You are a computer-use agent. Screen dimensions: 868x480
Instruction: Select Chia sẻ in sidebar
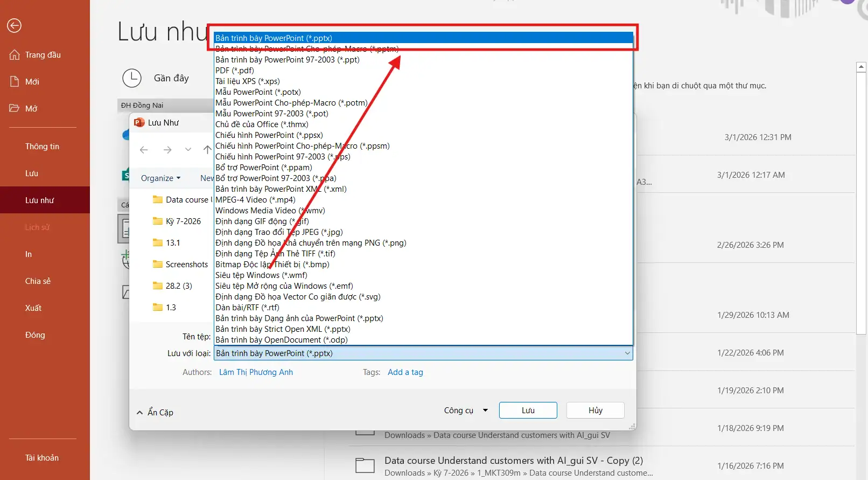(38, 281)
